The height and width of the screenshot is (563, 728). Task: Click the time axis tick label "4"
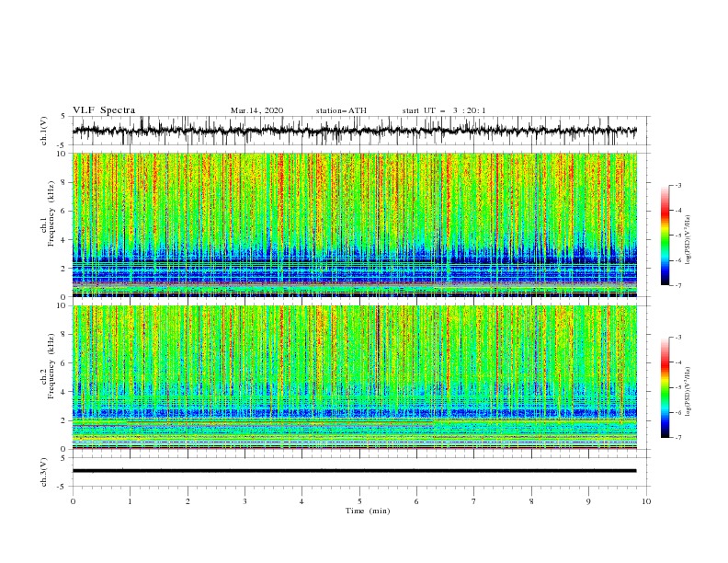[301, 501]
